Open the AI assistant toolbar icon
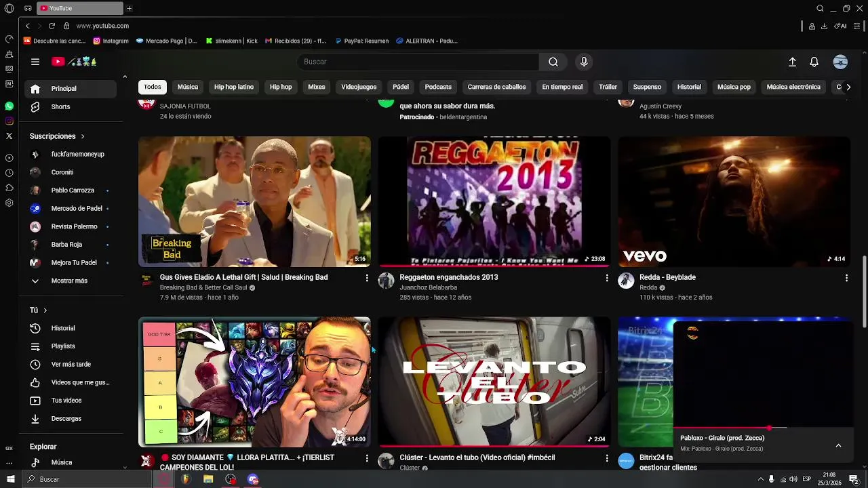 (841, 26)
